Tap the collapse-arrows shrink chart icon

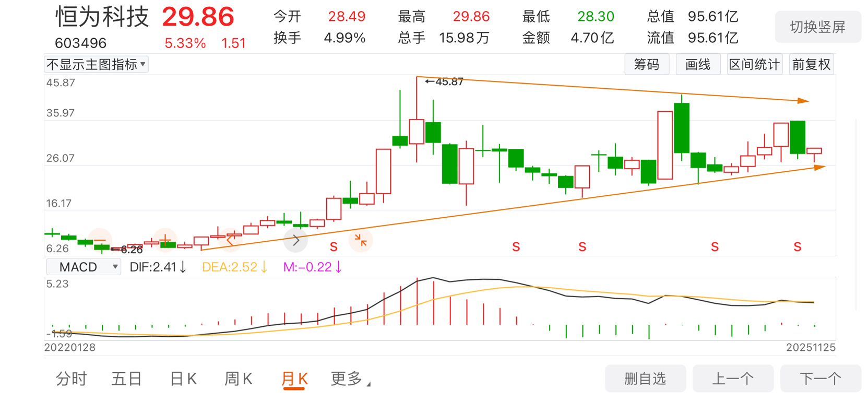point(361,240)
